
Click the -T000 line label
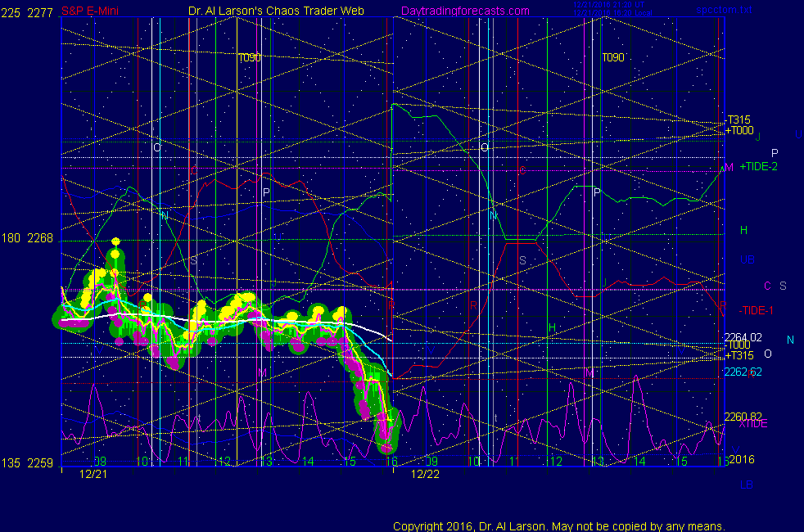(x=737, y=345)
